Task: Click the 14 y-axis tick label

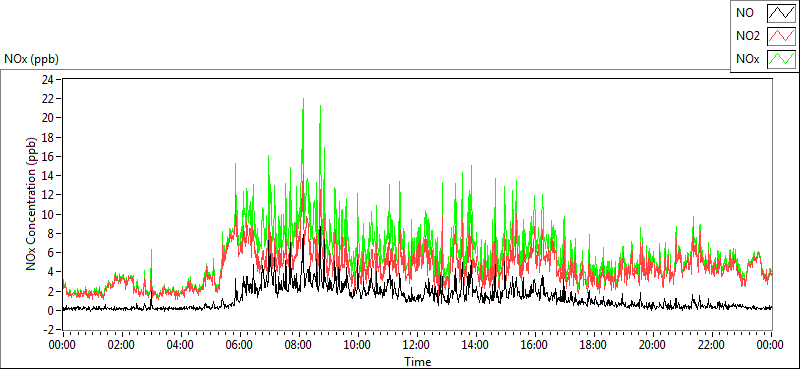Action: pyautogui.click(x=47, y=176)
